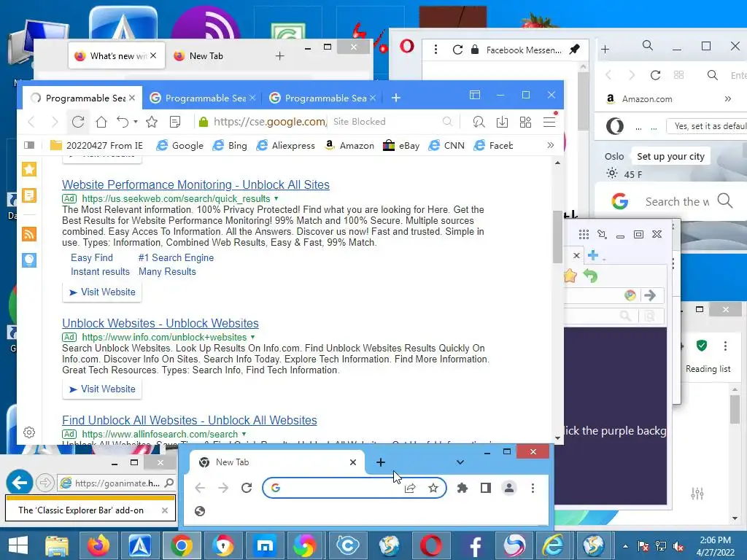Open 'Find Unblock All Websites' result link

coord(190,421)
